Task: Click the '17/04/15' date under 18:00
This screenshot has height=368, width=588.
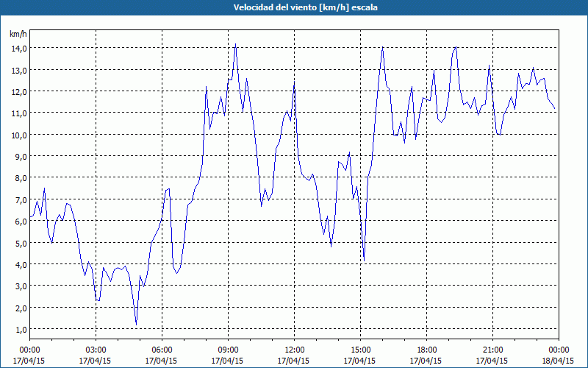Action: [426, 361]
